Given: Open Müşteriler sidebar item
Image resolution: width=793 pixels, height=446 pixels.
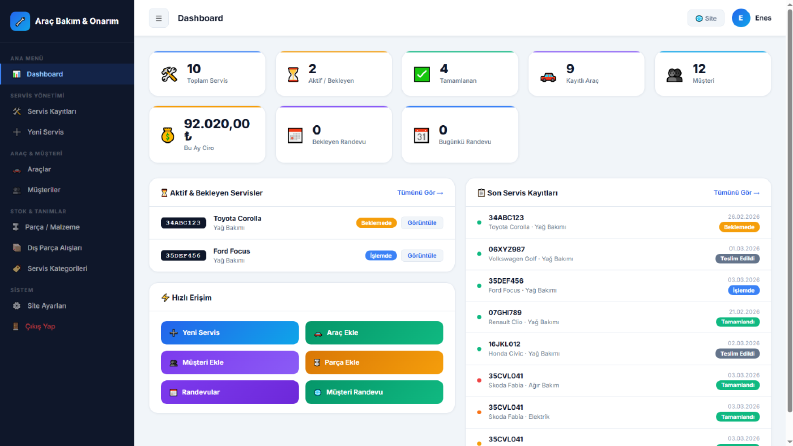Looking at the screenshot, I should point(67,190).
